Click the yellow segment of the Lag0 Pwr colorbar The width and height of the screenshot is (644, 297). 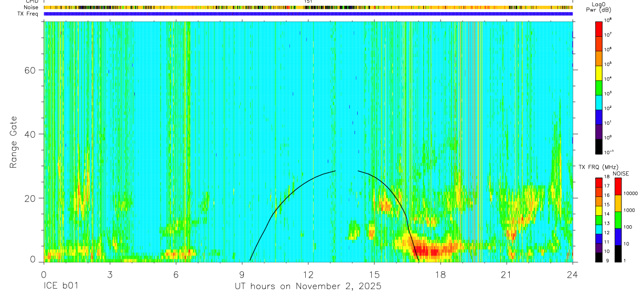pyautogui.click(x=598, y=72)
